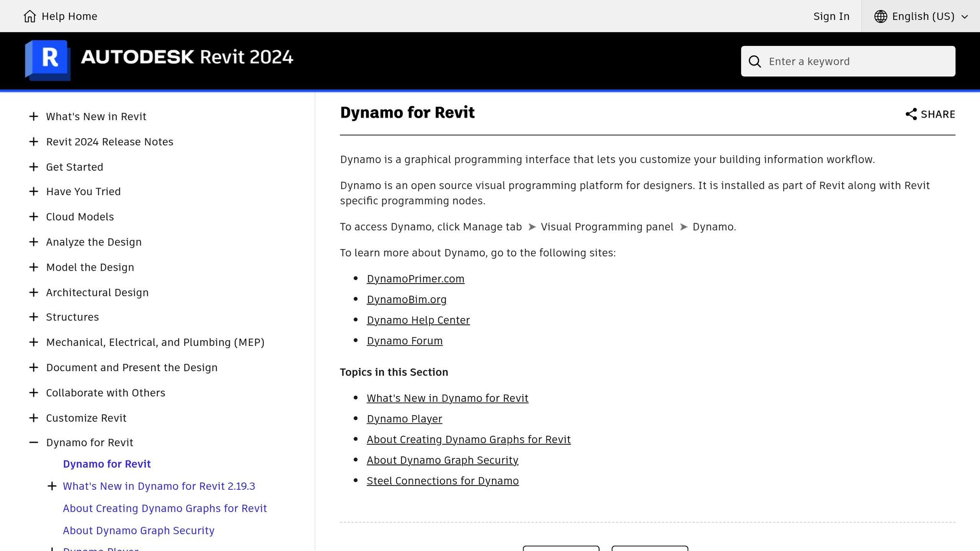Expand the Analyze the Design section

(33, 242)
